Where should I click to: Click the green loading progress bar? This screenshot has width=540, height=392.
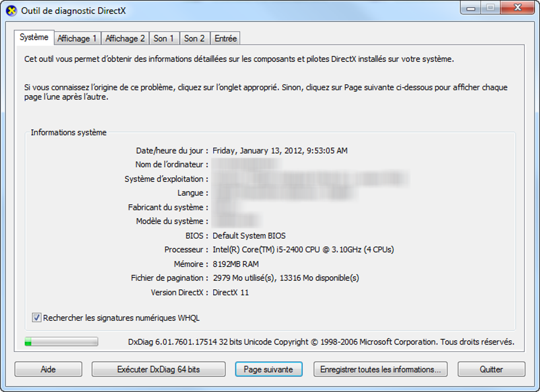pyautogui.click(x=61, y=342)
